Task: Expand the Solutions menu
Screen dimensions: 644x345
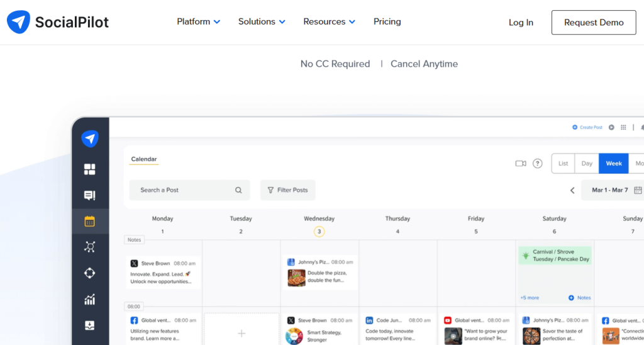Action: click(x=262, y=22)
